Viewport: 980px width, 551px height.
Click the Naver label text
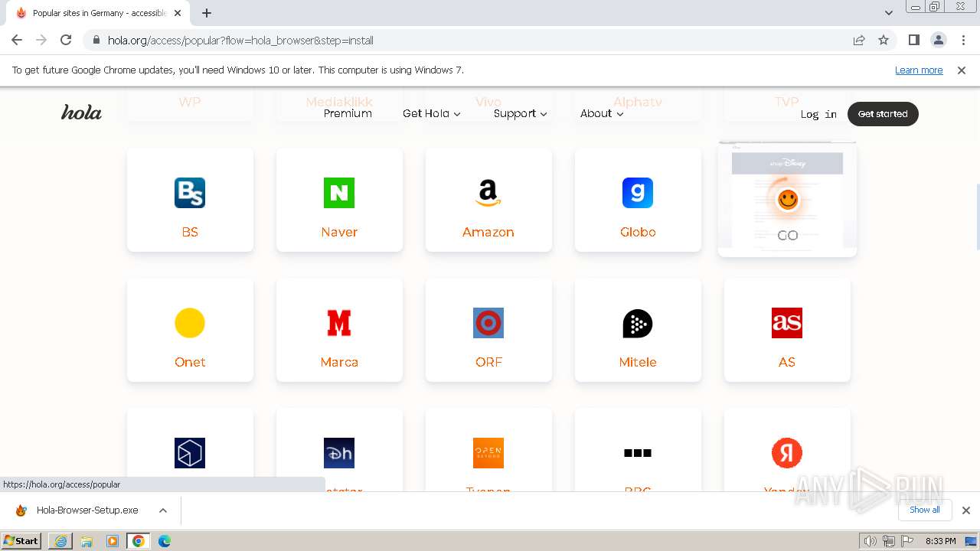click(x=339, y=232)
